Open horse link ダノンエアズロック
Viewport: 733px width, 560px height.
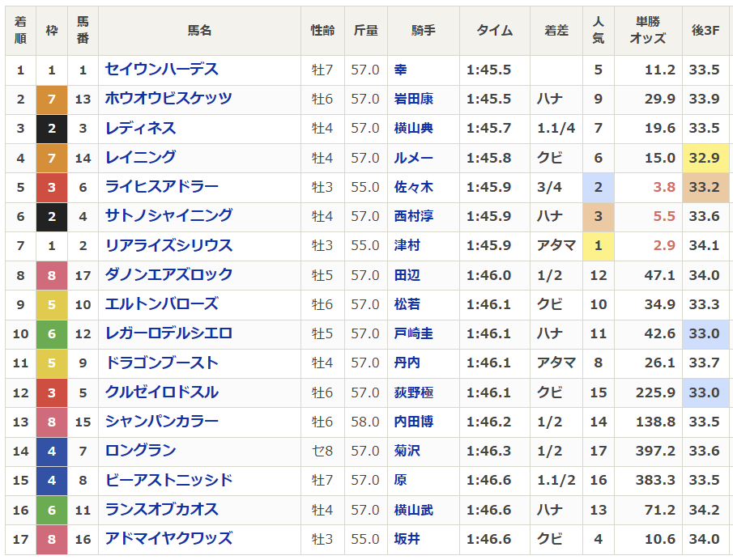coord(168,274)
